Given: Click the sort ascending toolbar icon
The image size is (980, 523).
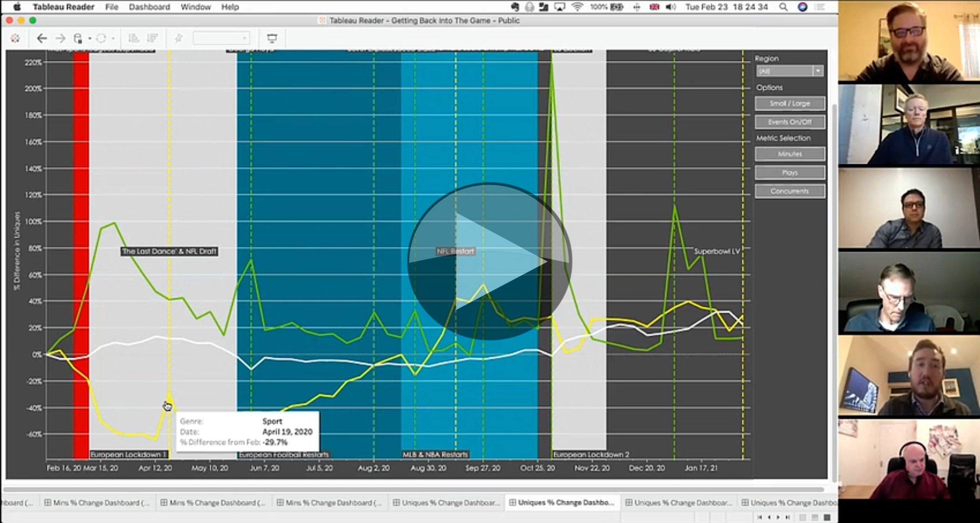Looking at the screenshot, I should coord(134,38).
